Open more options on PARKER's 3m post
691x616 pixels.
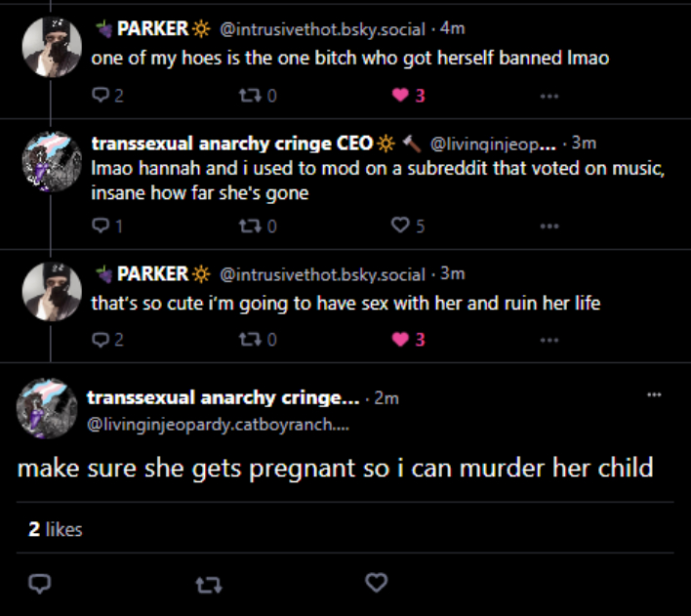click(x=549, y=340)
